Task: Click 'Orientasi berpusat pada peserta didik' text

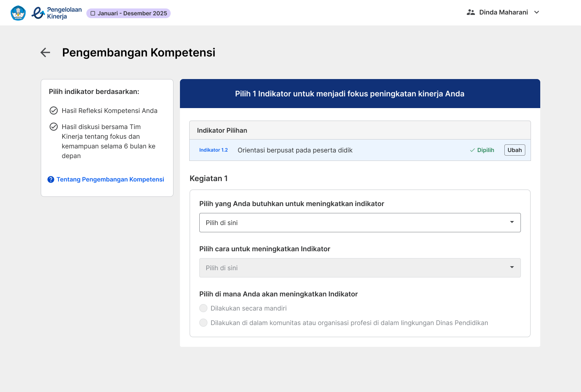Action: click(295, 150)
